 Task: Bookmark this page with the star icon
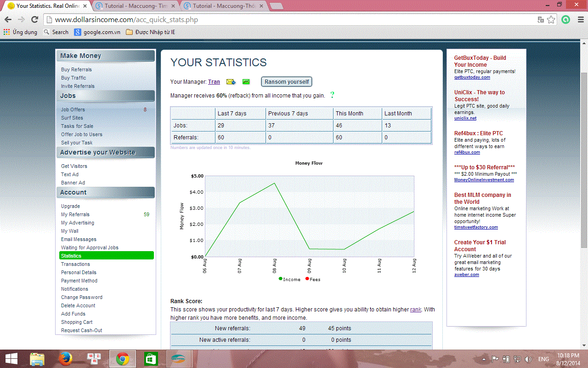[x=551, y=20]
